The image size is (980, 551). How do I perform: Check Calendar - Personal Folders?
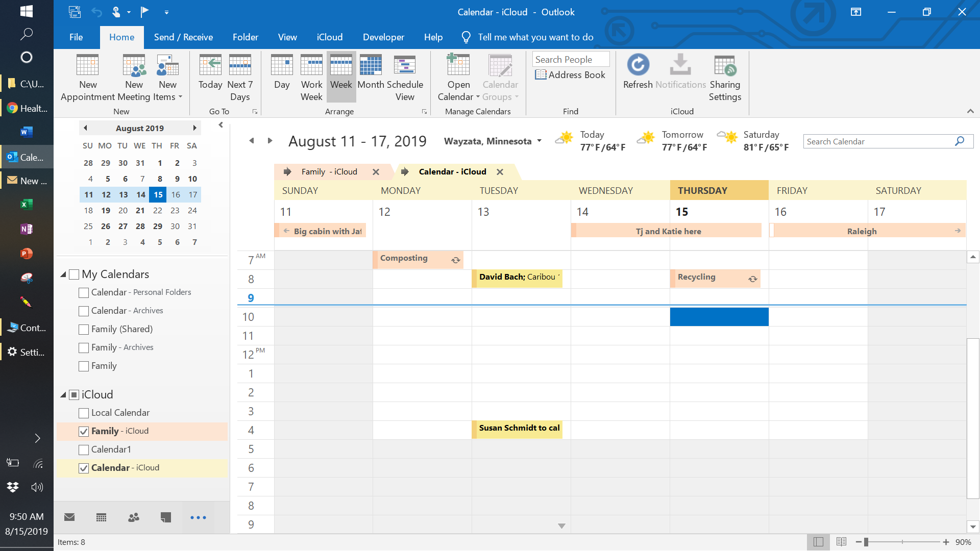point(84,293)
